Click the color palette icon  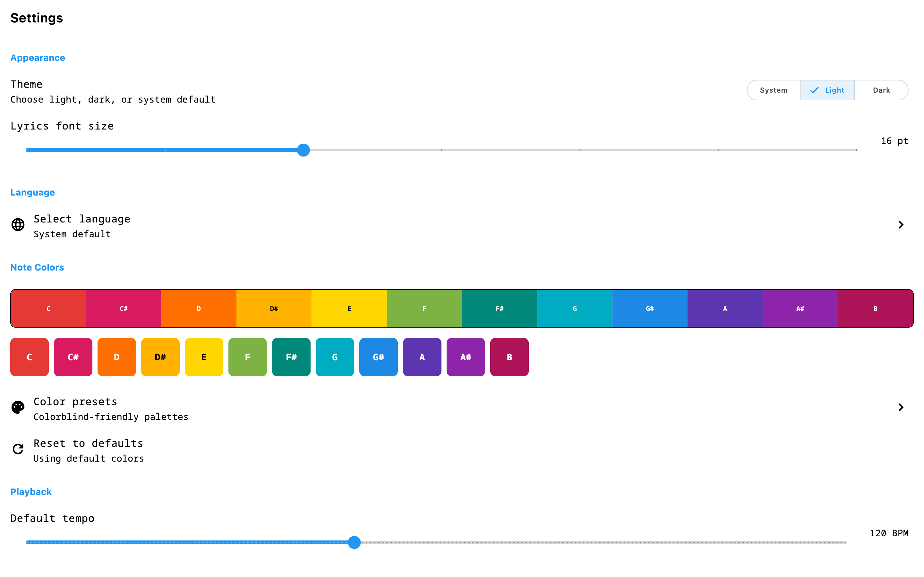click(18, 407)
